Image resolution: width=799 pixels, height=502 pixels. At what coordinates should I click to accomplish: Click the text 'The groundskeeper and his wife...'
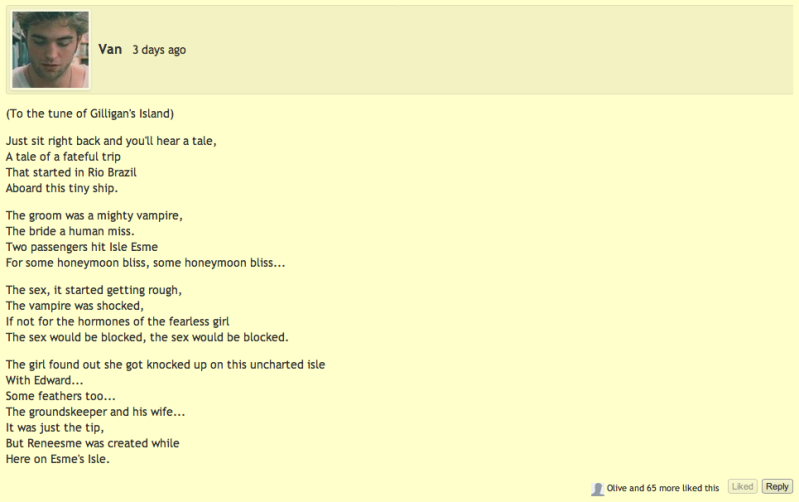tap(95, 412)
